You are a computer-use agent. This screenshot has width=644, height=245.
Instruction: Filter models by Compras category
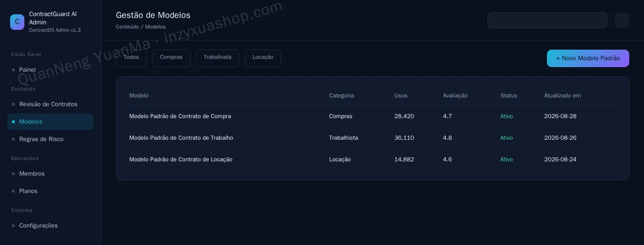pos(171,58)
